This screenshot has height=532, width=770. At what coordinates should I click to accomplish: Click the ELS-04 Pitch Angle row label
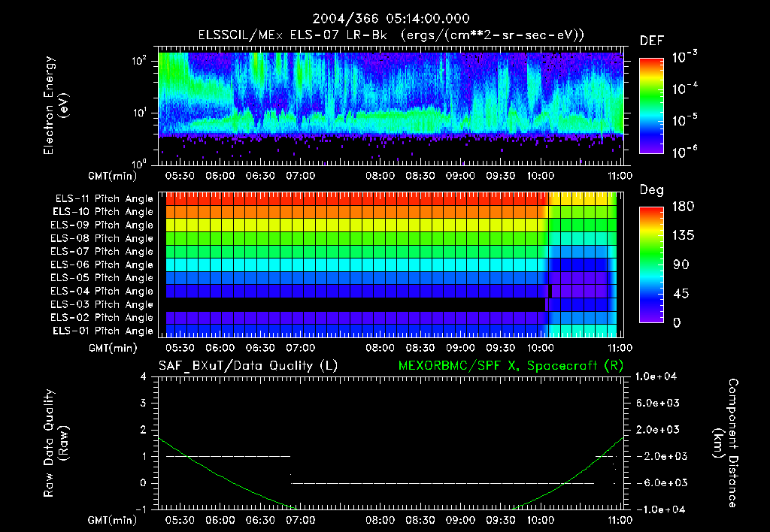102,291
